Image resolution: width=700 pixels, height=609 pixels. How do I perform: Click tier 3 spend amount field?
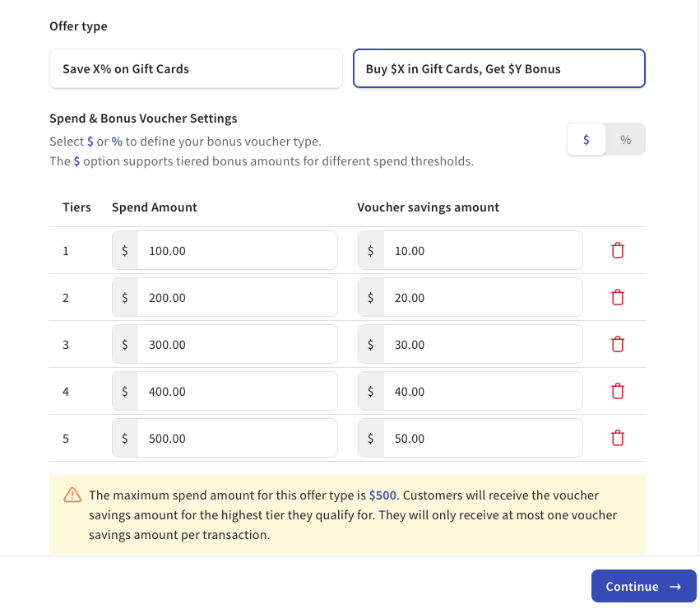(237, 345)
